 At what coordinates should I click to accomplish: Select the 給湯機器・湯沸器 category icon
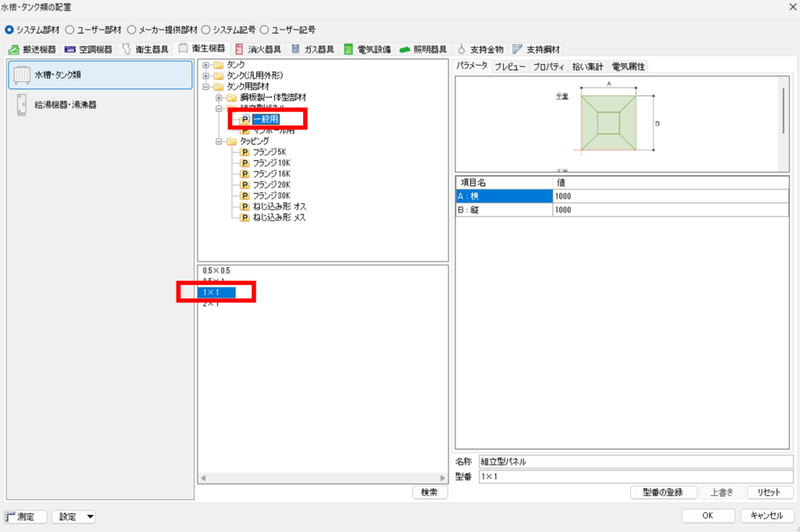click(x=22, y=105)
